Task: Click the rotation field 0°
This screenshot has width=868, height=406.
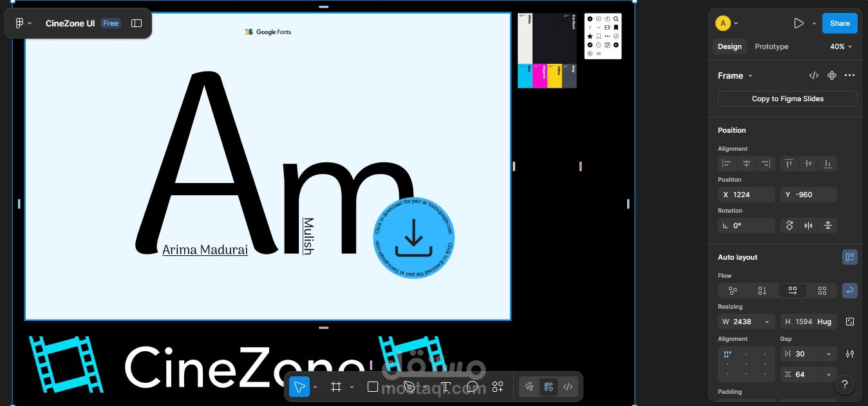Action: [746, 226]
